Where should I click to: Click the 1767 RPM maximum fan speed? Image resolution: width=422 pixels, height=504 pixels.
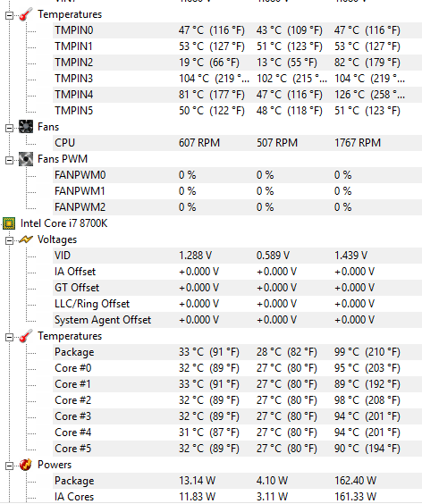point(358,143)
